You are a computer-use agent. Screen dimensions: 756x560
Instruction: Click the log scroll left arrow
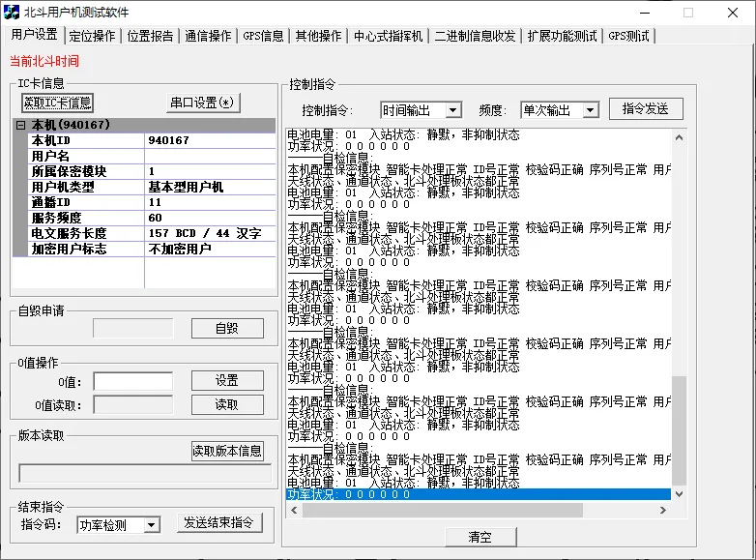294,510
